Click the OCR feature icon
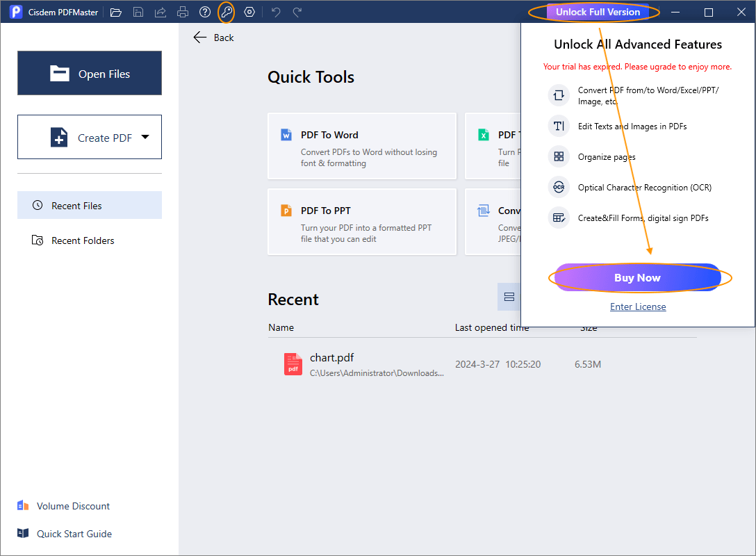This screenshot has height=556, width=756. pos(559,187)
